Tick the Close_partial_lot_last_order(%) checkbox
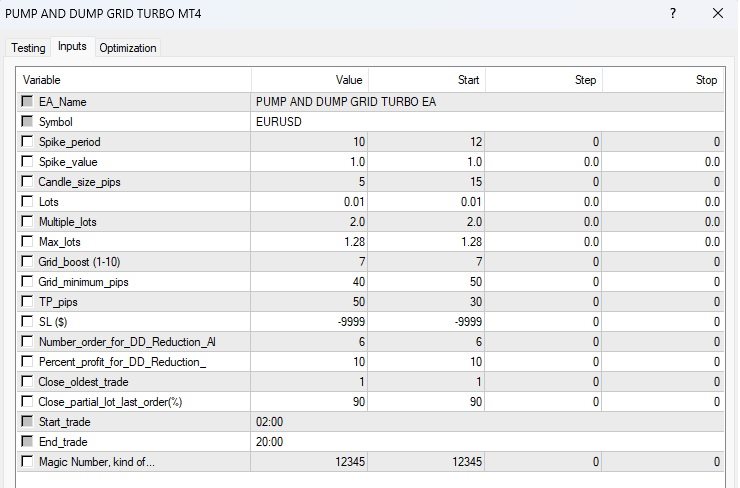This screenshot has width=740, height=488. tap(27, 401)
